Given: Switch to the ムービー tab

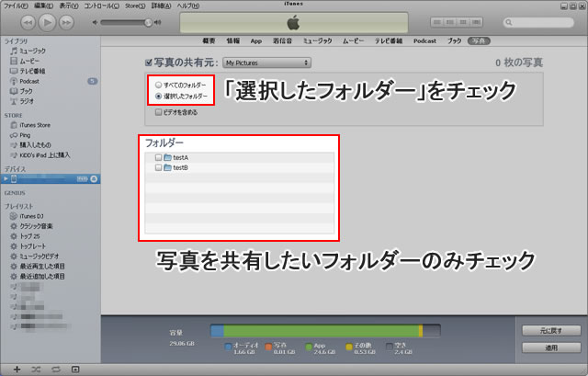Looking at the screenshot, I should click(353, 40).
